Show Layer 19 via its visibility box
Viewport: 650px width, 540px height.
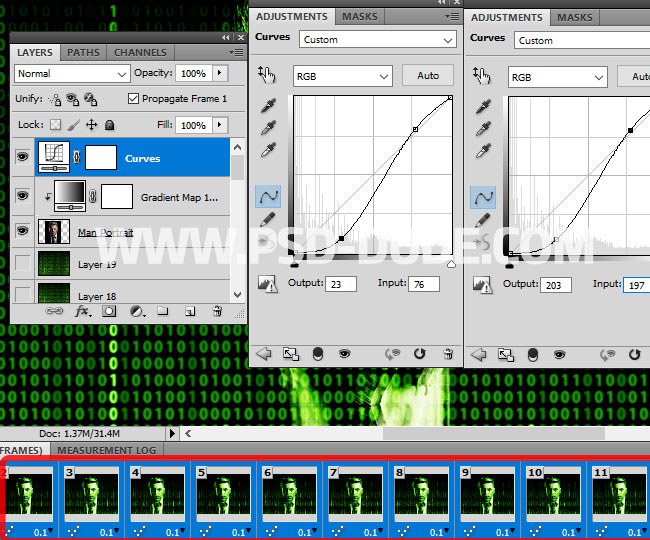(x=23, y=264)
